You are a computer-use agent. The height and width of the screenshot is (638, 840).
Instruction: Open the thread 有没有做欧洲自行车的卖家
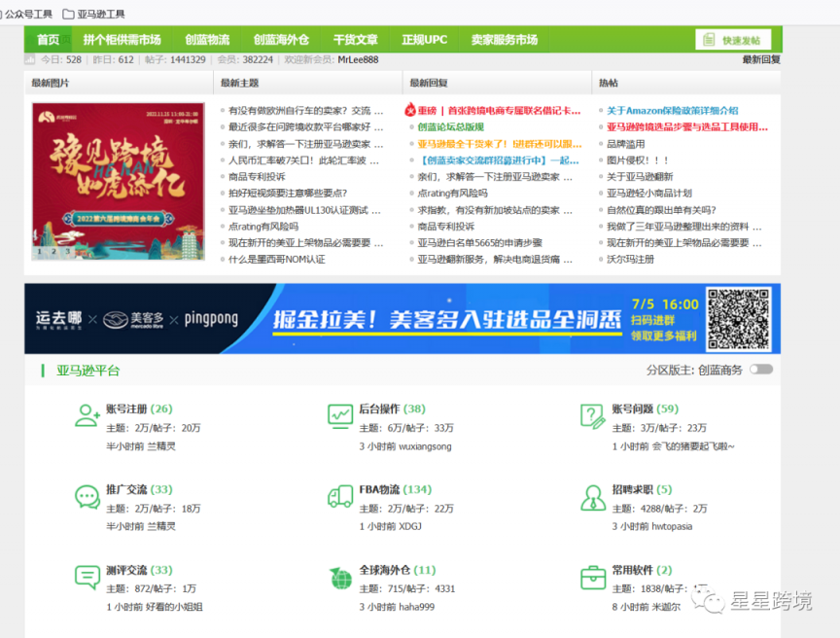click(306, 111)
